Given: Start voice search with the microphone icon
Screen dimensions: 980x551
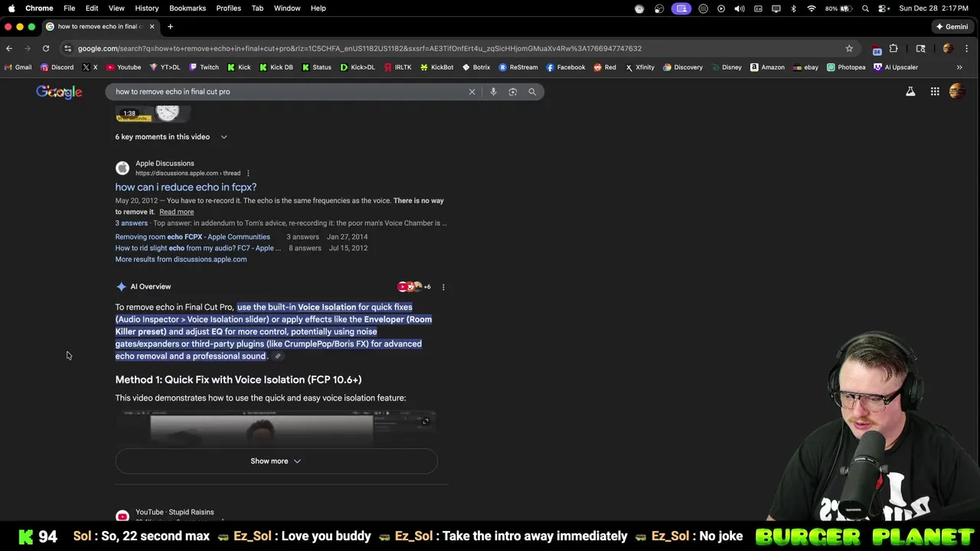Looking at the screenshot, I should coord(493,92).
